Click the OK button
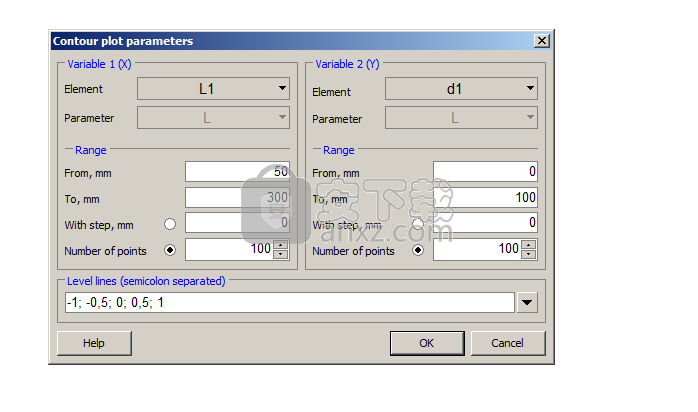Image resolution: width=698 pixels, height=412 pixels. point(426,343)
